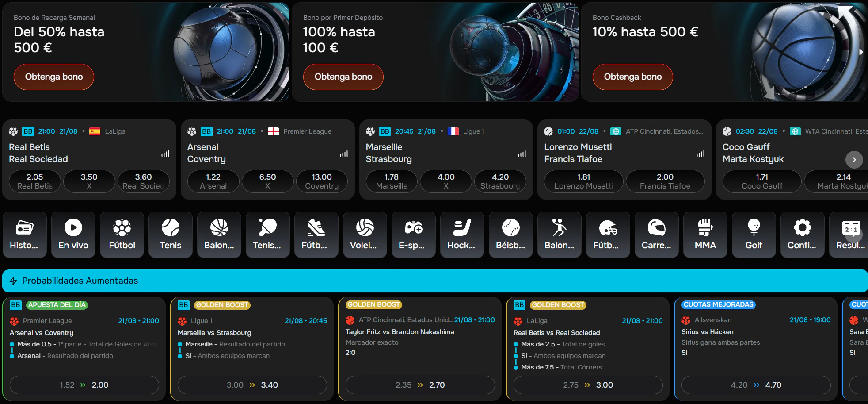The image size is (868, 404).
Task: Select the handball player category
Action: click(560, 235)
